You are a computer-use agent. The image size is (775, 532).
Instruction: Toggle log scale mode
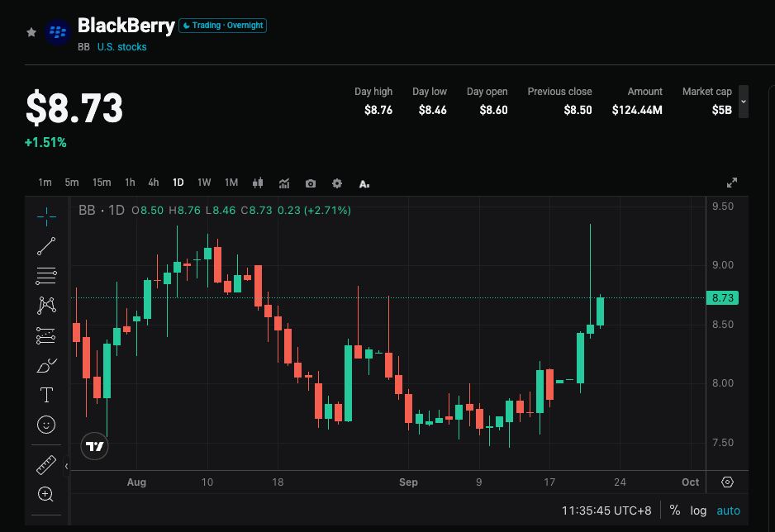pyautogui.click(x=698, y=511)
